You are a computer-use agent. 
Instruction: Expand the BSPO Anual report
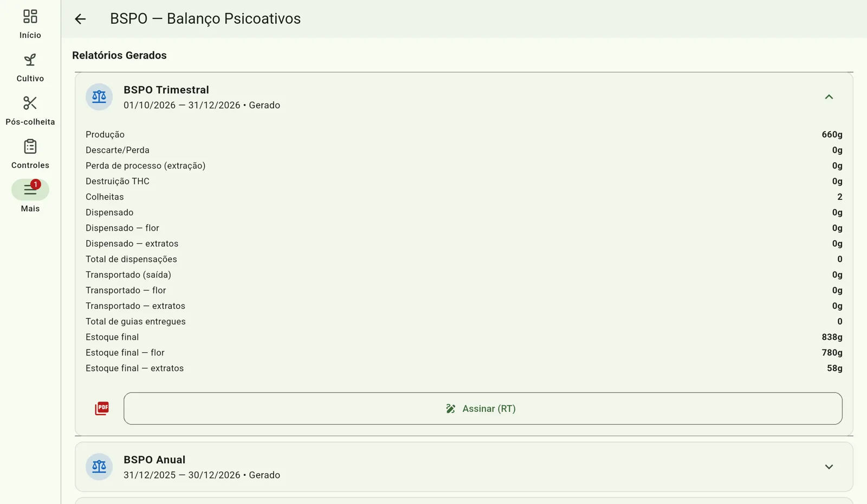point(829,467)
